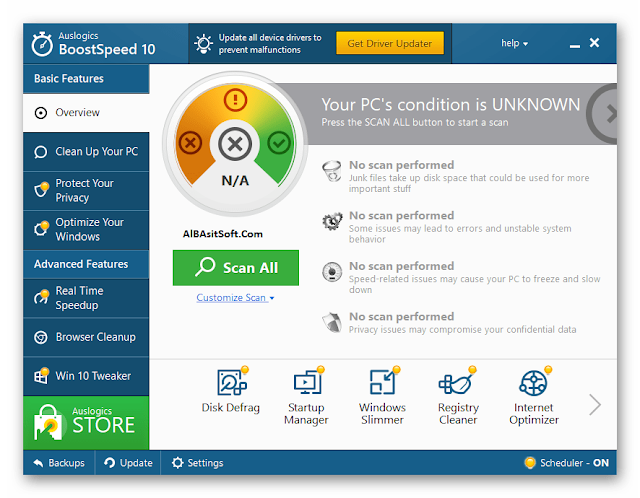This screenshot has height=498, width=640.
Task: Select the Overview tab
Action: point(86,113)
